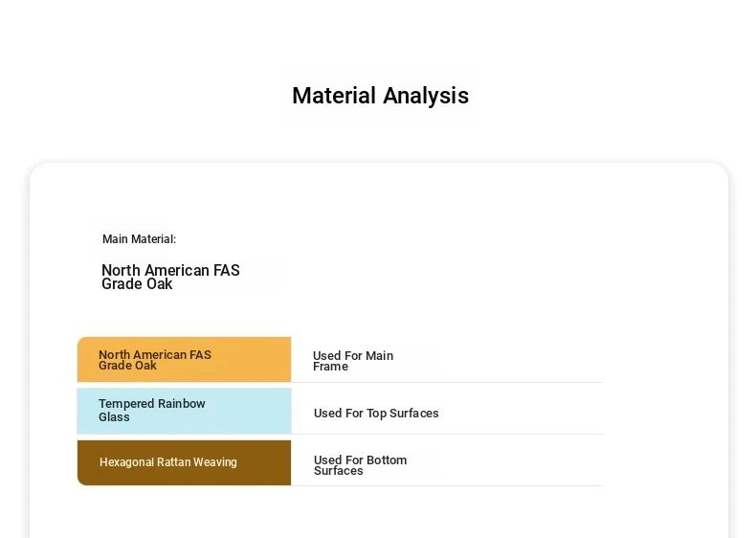
Task: Click the divider line under Main Frame row
Action: [x=447, y=382]
